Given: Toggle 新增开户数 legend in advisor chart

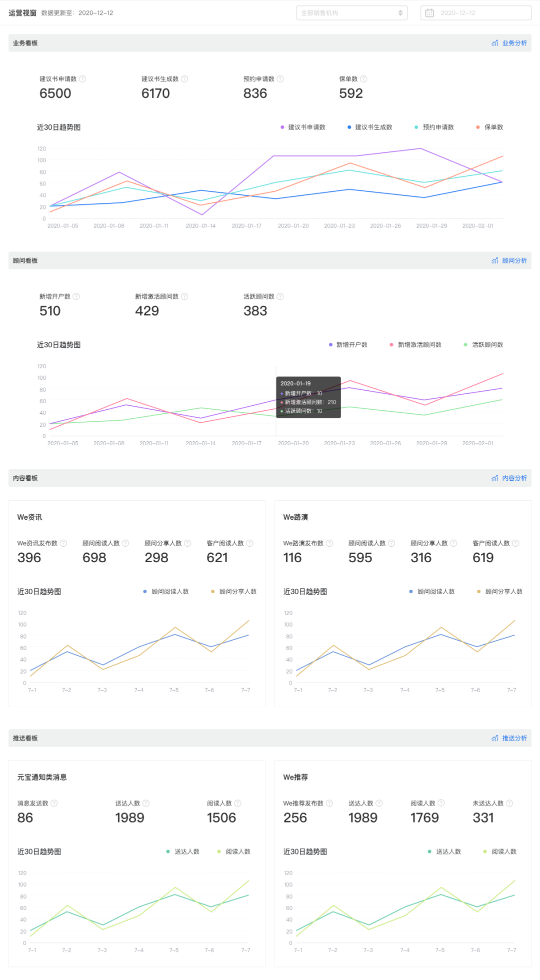Looking at the screenshot, I should point(348,345).
